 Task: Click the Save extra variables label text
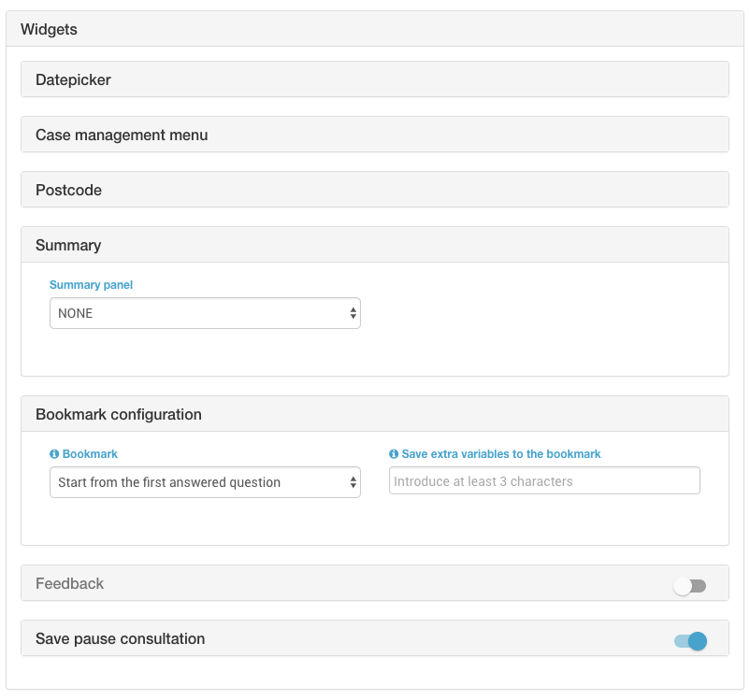tap(501, 454)
